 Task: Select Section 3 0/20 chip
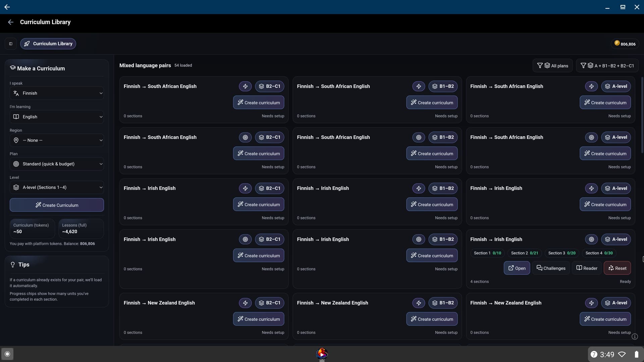click(561, 253)
